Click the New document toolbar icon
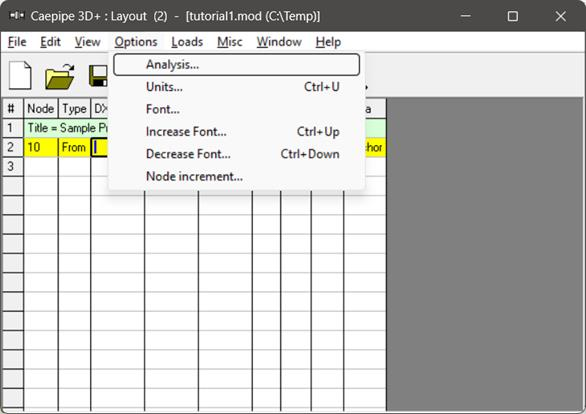Image resolution: width=586 pixels, height=414 pixels. click(20, 75)
